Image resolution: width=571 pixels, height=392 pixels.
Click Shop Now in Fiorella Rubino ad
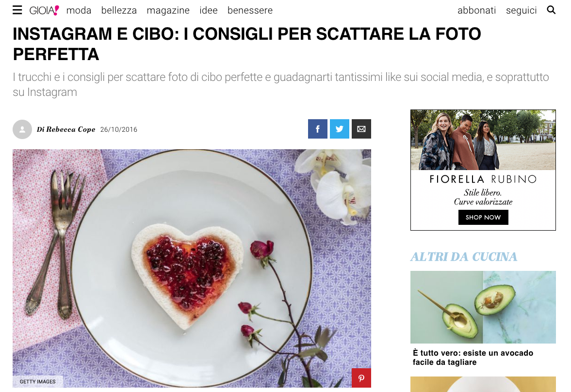[x=483, y=217]
